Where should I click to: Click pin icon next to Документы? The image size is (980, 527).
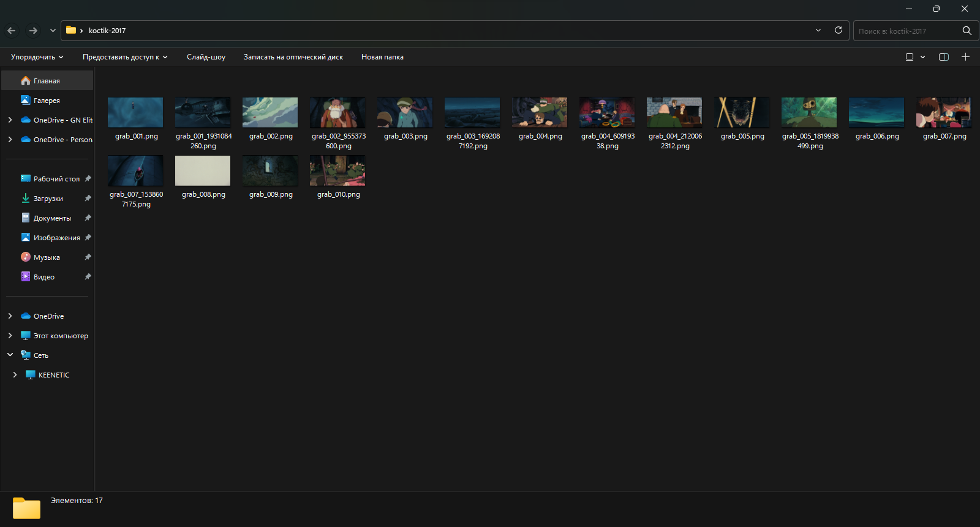(88, 218)
